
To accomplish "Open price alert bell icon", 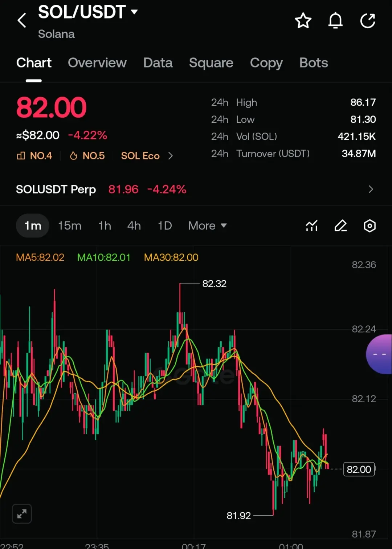I will tap(335, 20).
